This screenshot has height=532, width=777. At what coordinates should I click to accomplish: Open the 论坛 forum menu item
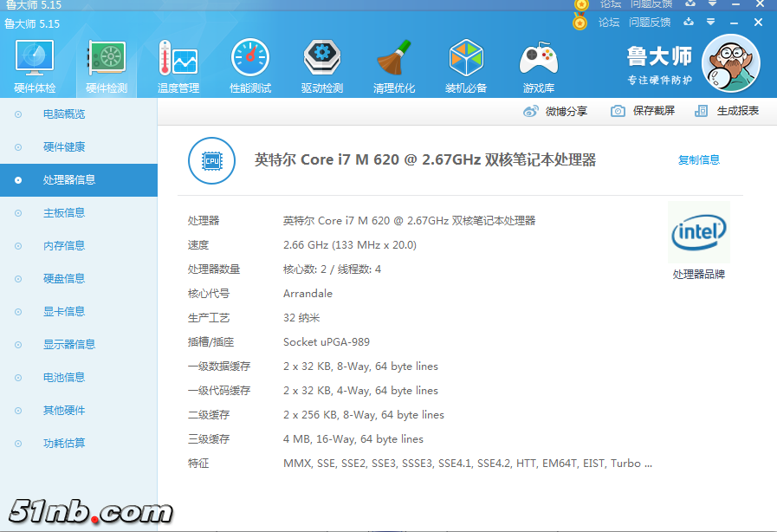click(x=609, y=22)
